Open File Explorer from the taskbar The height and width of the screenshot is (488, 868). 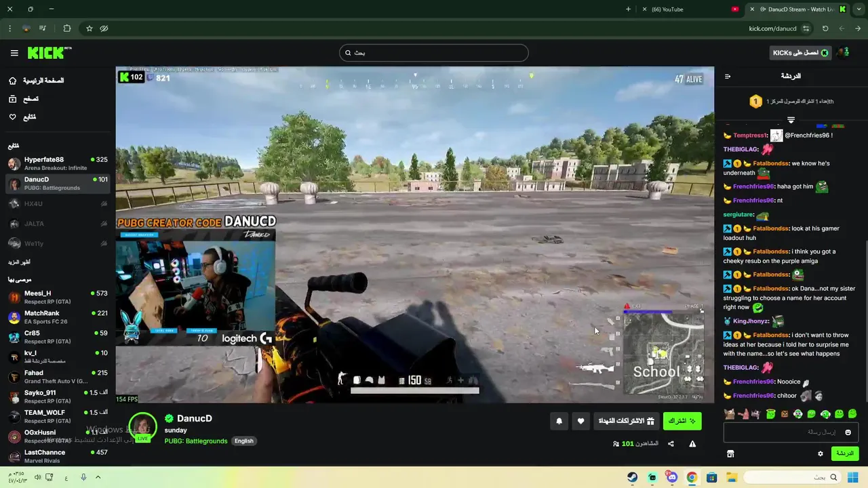pyautogui.click(x=732, y=477)
